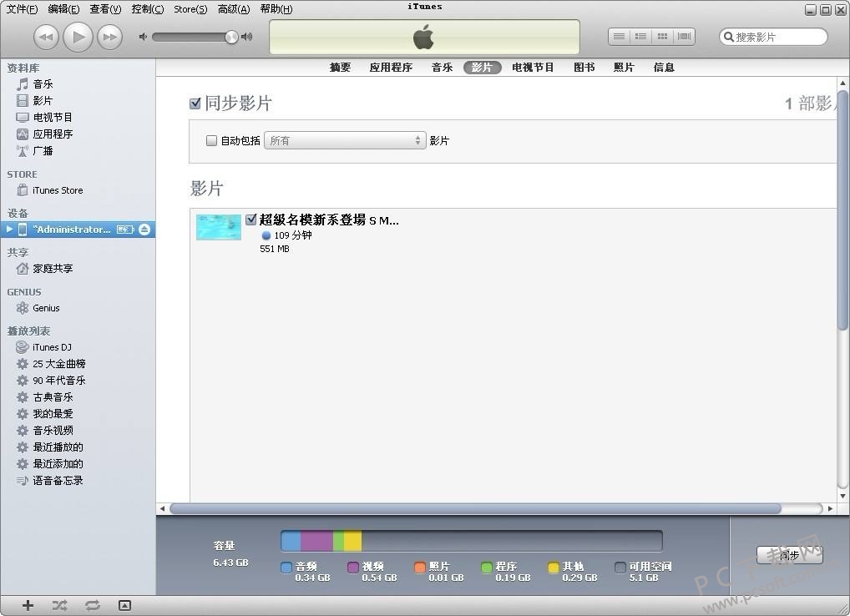Enable the 自动包括 checkbox
Screen dimensions: 850x616
coord(211,140)
